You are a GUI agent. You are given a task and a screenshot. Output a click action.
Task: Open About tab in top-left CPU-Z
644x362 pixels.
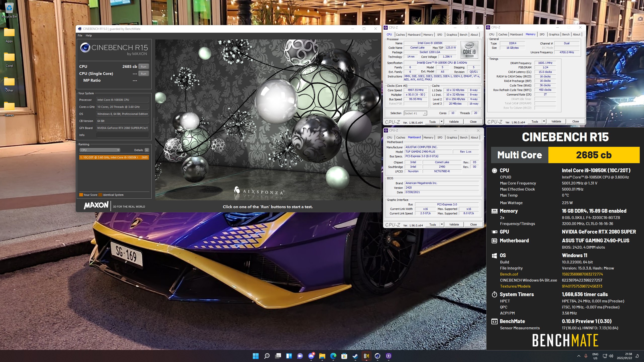click(x=474, y=35)
